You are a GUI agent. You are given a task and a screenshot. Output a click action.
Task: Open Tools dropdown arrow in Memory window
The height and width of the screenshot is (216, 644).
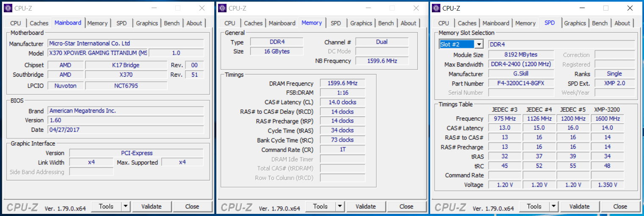pyautogui.click(x=340, y=206)
